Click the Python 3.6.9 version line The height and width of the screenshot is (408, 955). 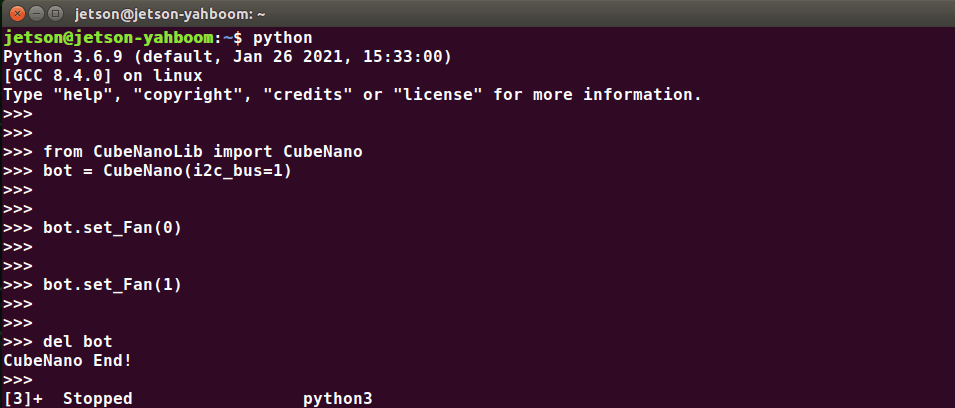tap(227, 57)
